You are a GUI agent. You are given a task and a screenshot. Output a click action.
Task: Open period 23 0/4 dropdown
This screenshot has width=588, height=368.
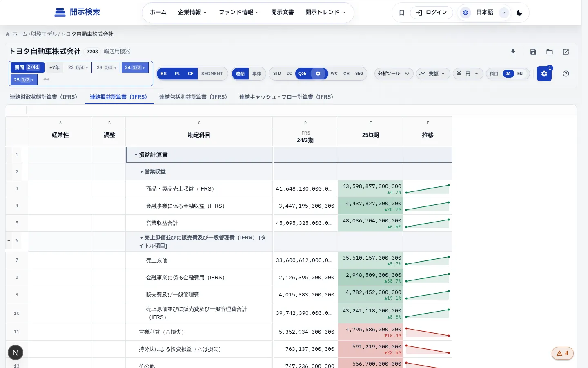[107, 67]
